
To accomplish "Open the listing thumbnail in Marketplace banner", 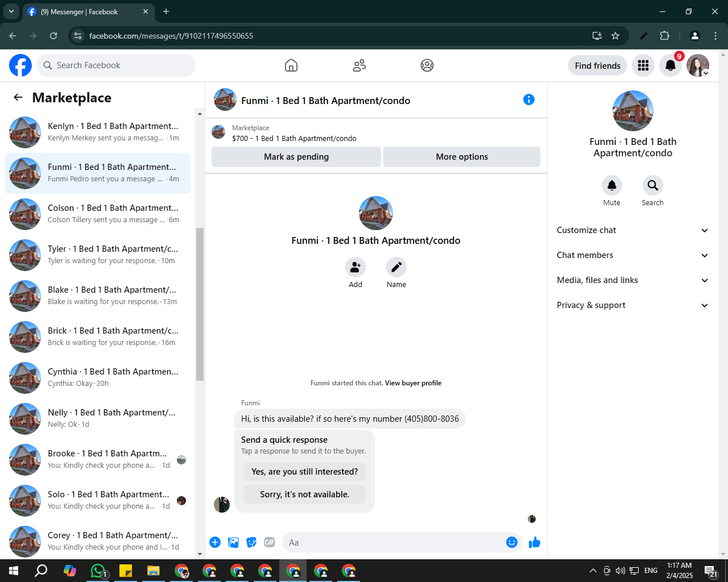I will pyautogui.click(x=218, y=132).
